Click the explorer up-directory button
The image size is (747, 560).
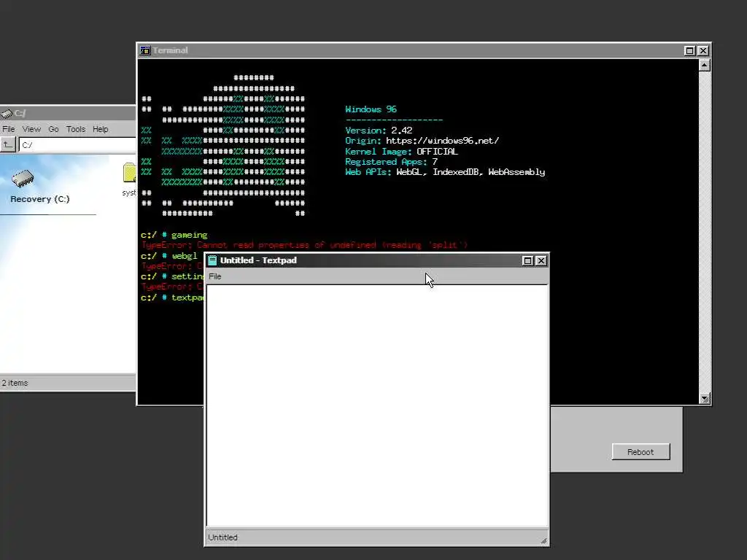pyautogui.click(x=8, y=145)
